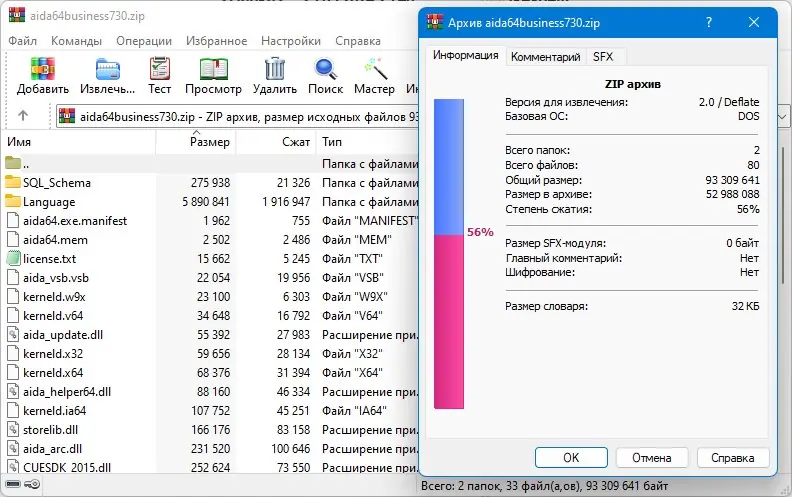Viewport: 792px width, 497px height.
Task: Click the aida_arc.dll file icon
Action: pyautogui.click(x=13, y=449)
